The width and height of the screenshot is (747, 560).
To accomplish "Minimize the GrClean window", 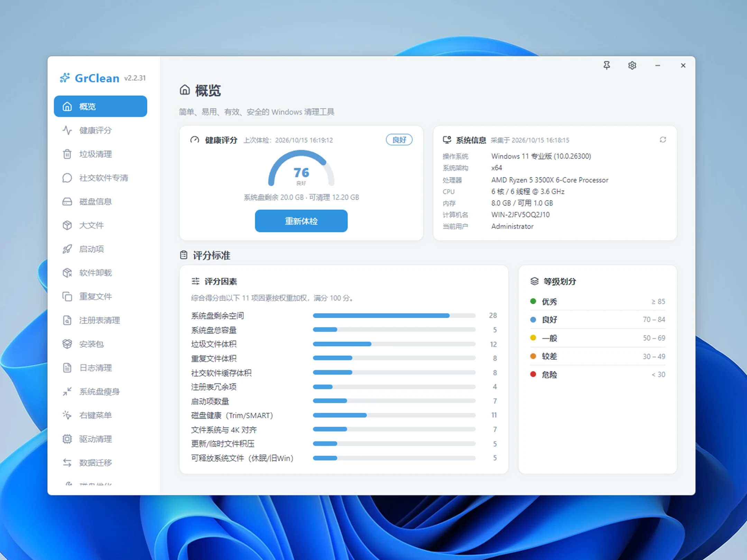I will [x=657, y=65].
